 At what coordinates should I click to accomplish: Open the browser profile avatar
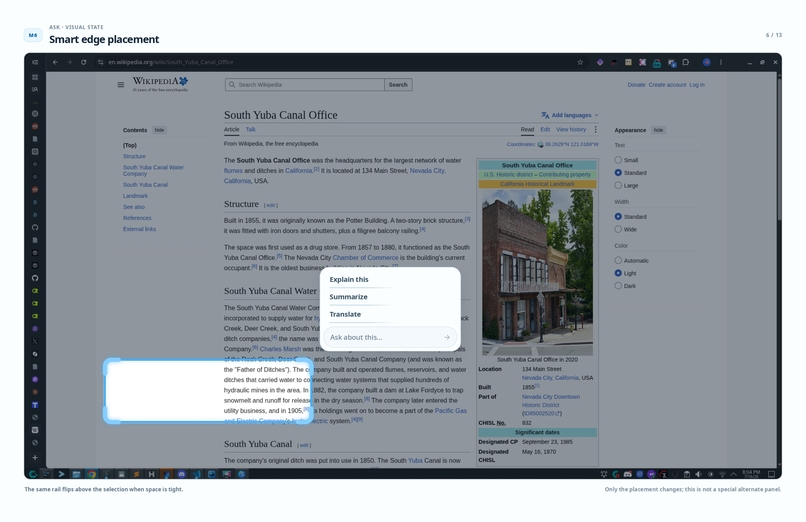pos(707,62)
